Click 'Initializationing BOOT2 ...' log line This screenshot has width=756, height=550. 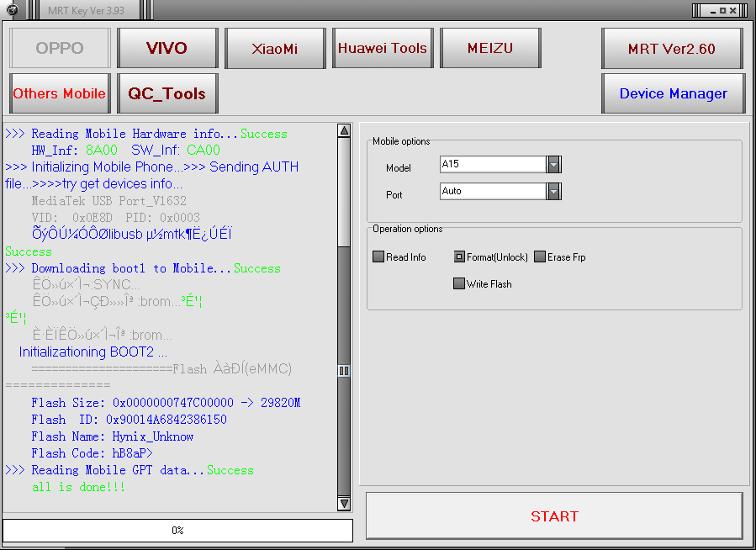[x=93, y=352]
